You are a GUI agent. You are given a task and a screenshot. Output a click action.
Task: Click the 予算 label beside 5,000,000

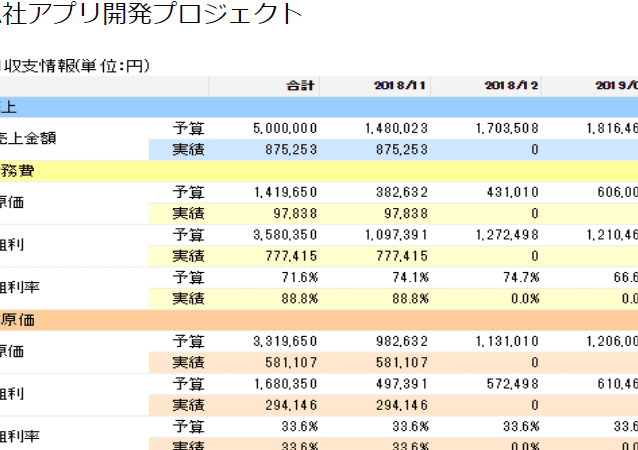pos(188,129)
